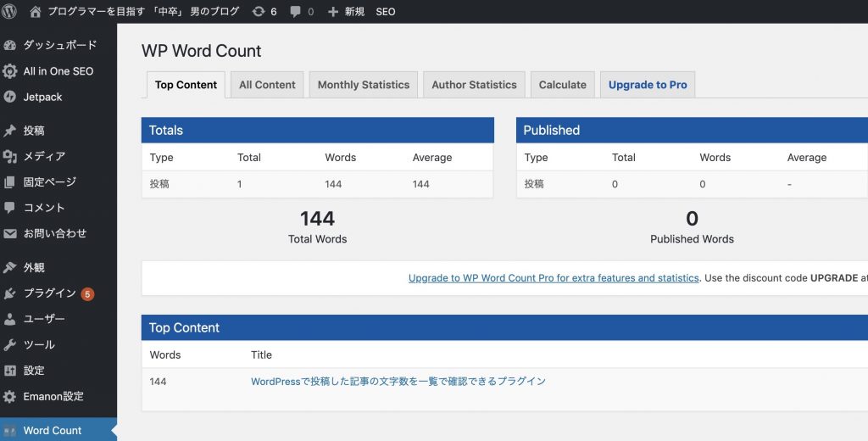Image resolution: width=868 pixels, height=441 pixels.
Task: Click 投稿 in the Published table
Action: 534,184
